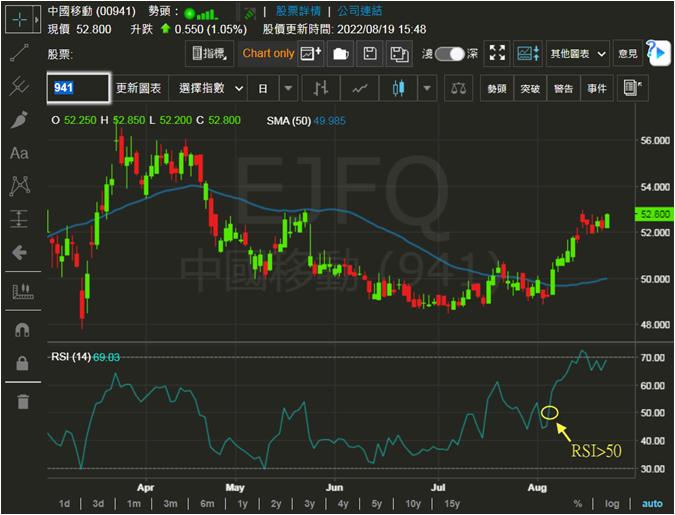This screenshot has width=675, height=515.
Task: Open the 其他圖表 dropdown
Action: pyautogui.click(x=578, y=54)
